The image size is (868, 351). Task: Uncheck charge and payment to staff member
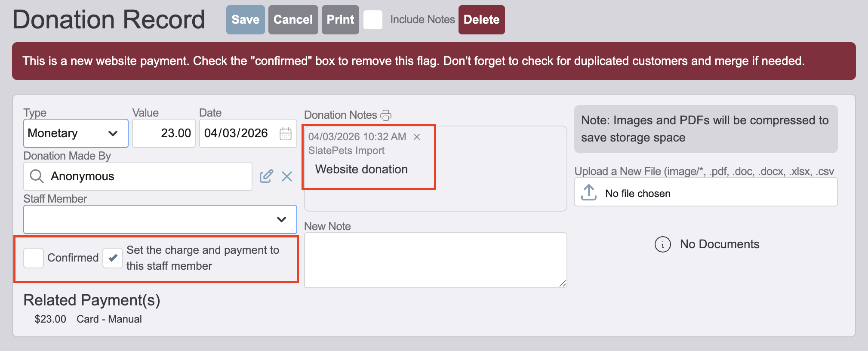pyautogui.click(x=112, y=257)
